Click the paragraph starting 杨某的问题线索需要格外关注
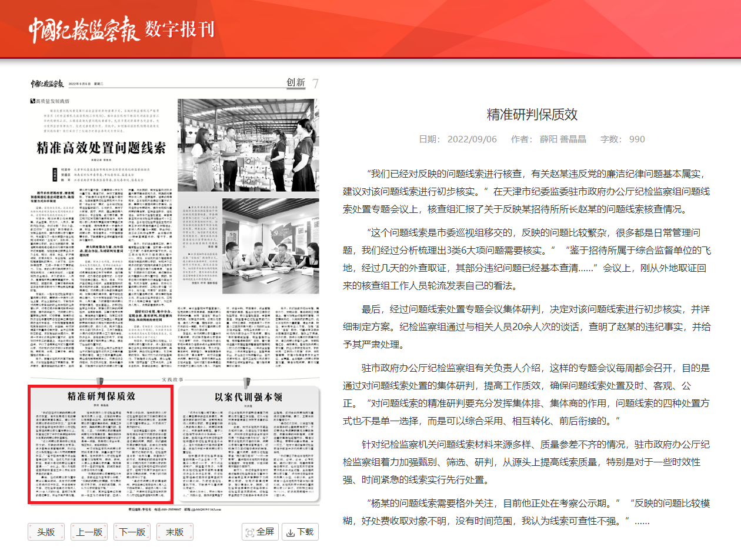 click(x=528, y=512)
